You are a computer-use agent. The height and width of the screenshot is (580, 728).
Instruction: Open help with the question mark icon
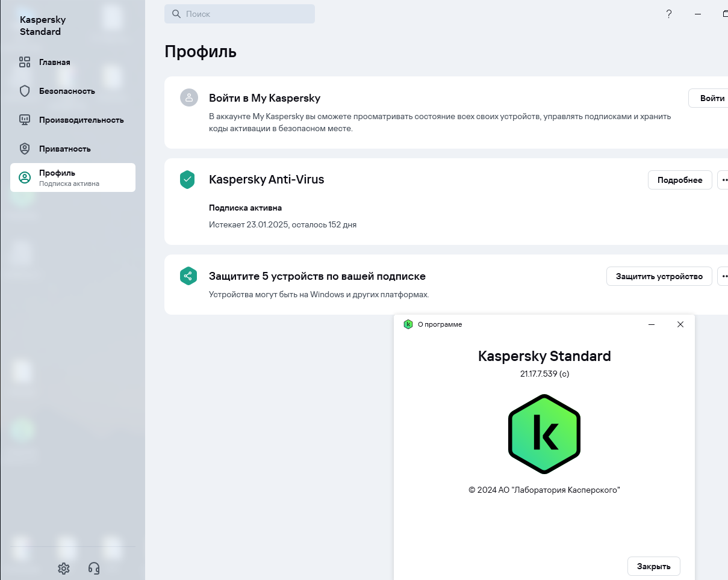[669, 14]
